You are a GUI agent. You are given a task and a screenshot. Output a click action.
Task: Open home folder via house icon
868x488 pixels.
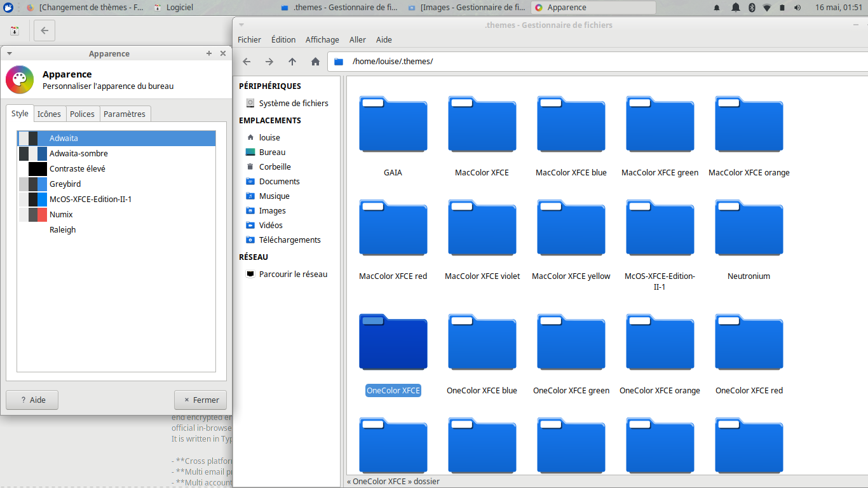point(315,62)
